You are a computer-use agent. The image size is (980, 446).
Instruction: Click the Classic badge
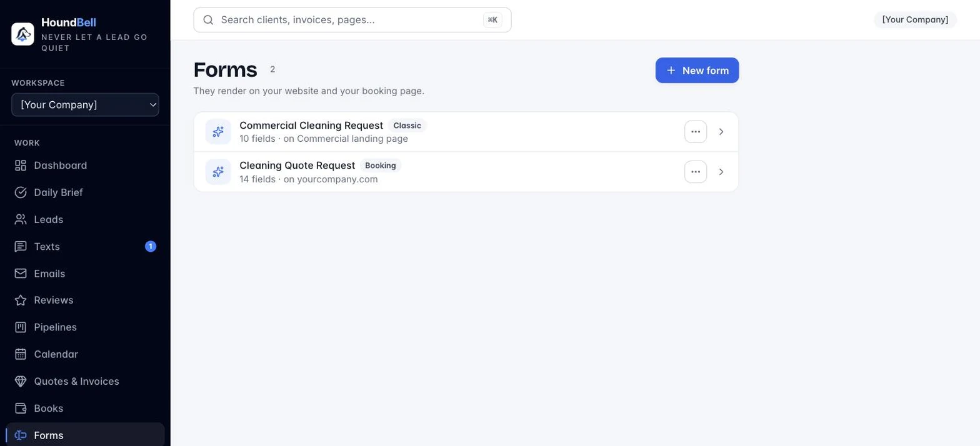tap(407, 126)
